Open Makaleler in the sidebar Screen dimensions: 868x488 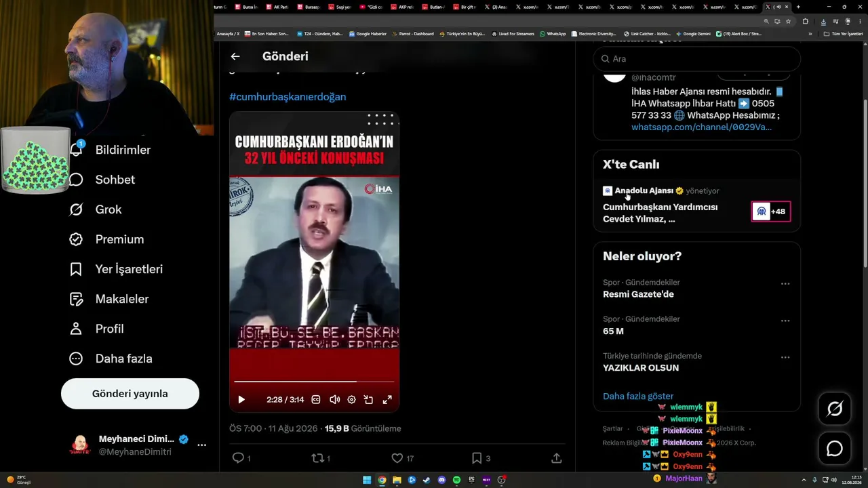108,299
